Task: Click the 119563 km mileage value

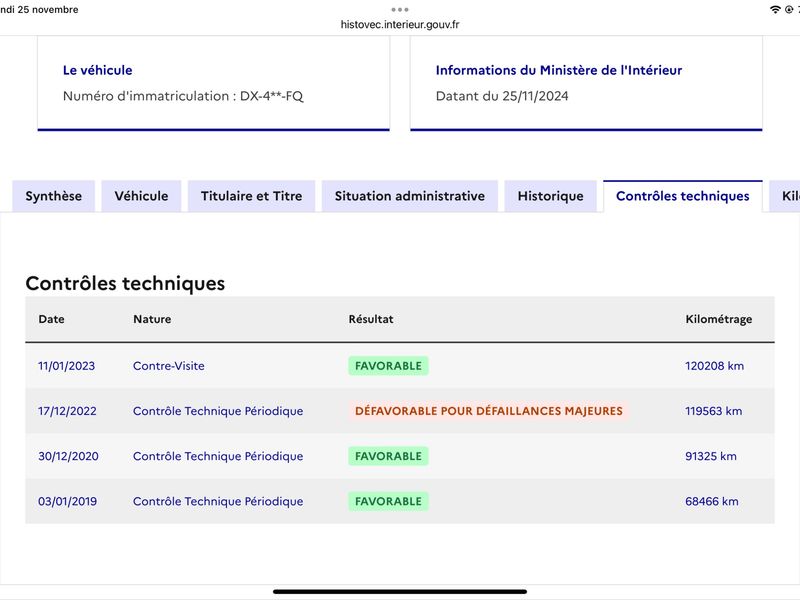Action: point(713,411)
